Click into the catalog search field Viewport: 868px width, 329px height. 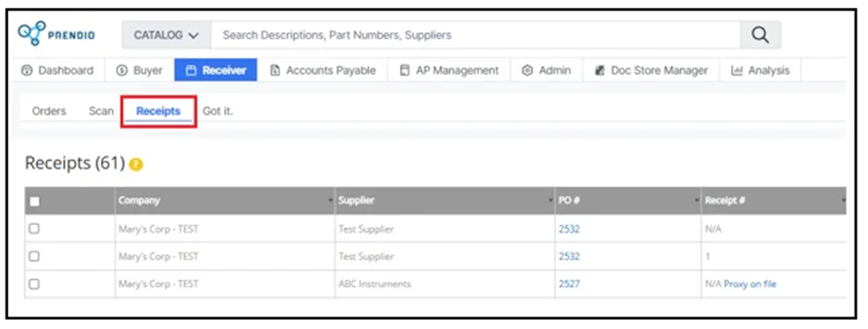point(475,35)
